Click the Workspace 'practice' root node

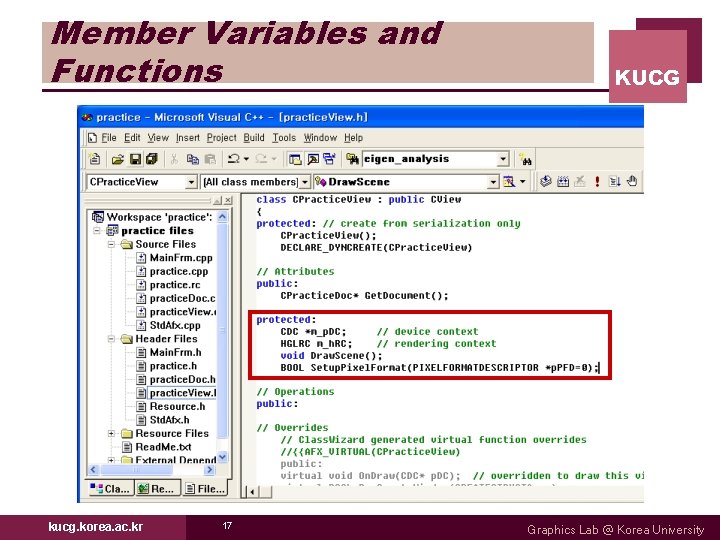click(159, 217)
